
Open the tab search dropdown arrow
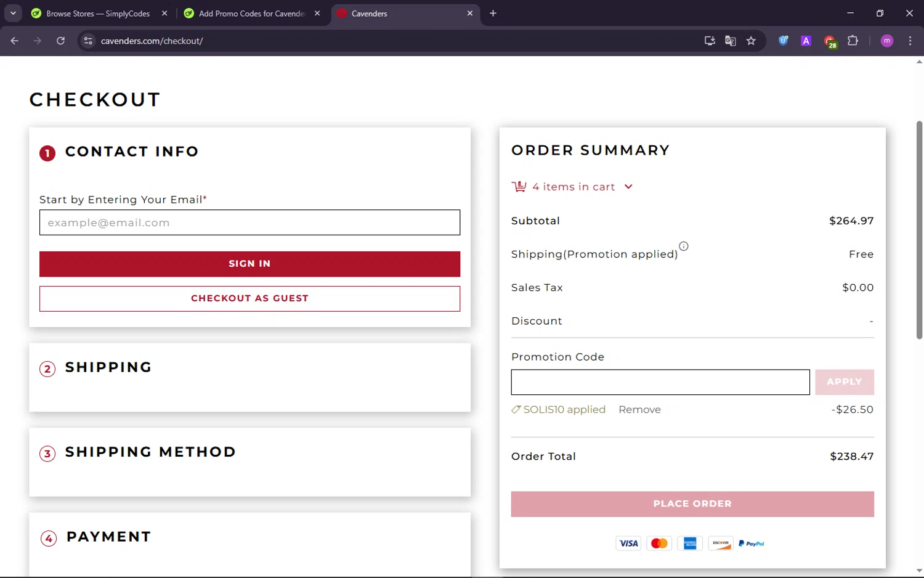tap(13, 13)
